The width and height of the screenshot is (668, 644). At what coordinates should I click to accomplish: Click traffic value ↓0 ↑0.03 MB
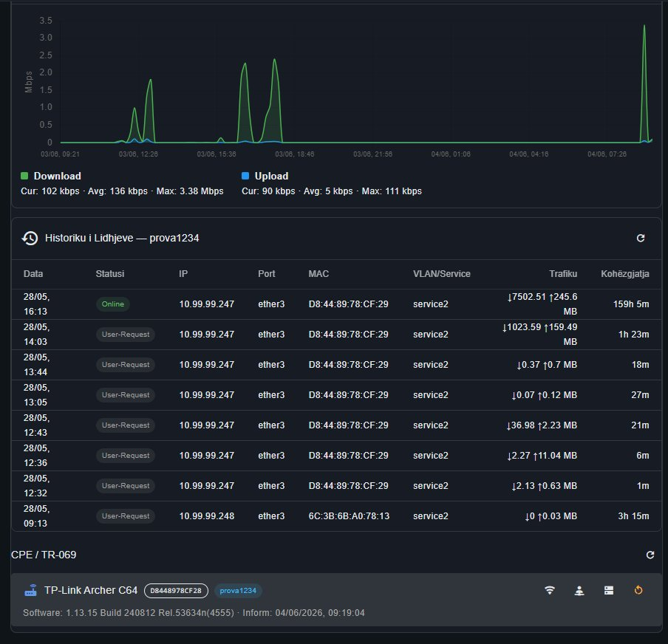pyautogui.click(x=551, y=515)
